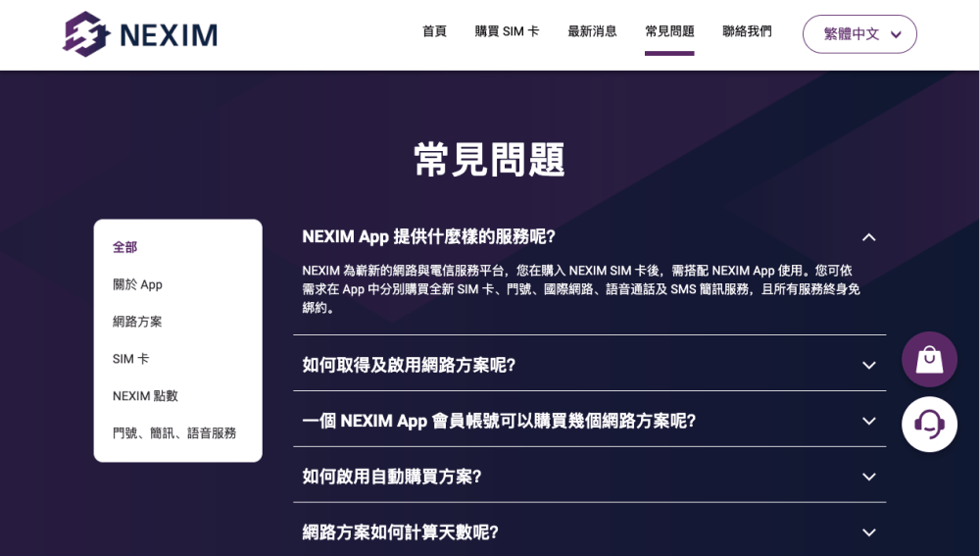This screenshot has height=556, width=980.
Task: Open the shopping bag floating button
Action: click(929, 360)
